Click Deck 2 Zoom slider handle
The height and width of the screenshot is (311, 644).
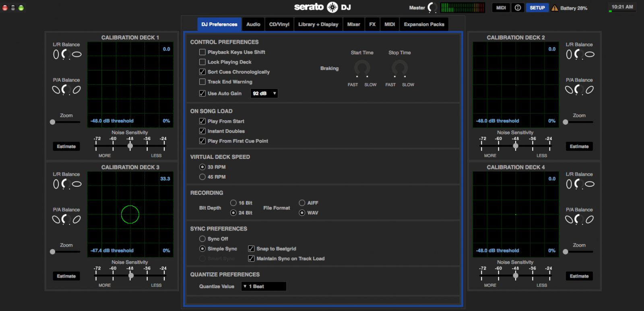click(566, 122)
